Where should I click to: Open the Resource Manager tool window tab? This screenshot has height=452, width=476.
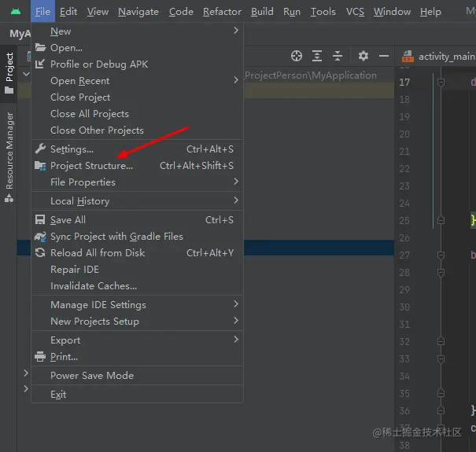point(9,157)
